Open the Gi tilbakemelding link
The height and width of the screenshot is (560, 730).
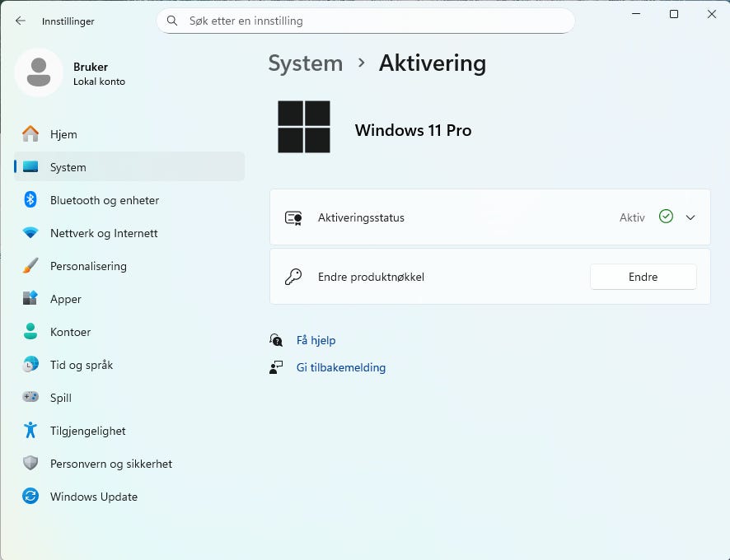click(x=340, y=368)
